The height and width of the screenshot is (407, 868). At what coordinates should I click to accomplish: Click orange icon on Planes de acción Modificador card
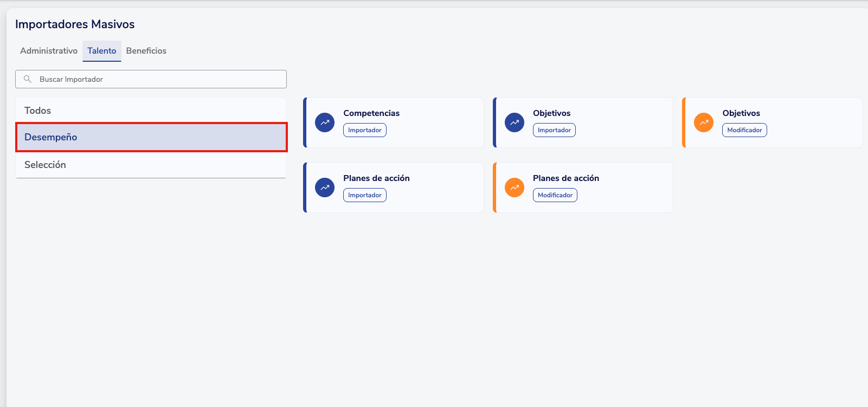pyautogui.click(x=515, y=188)
